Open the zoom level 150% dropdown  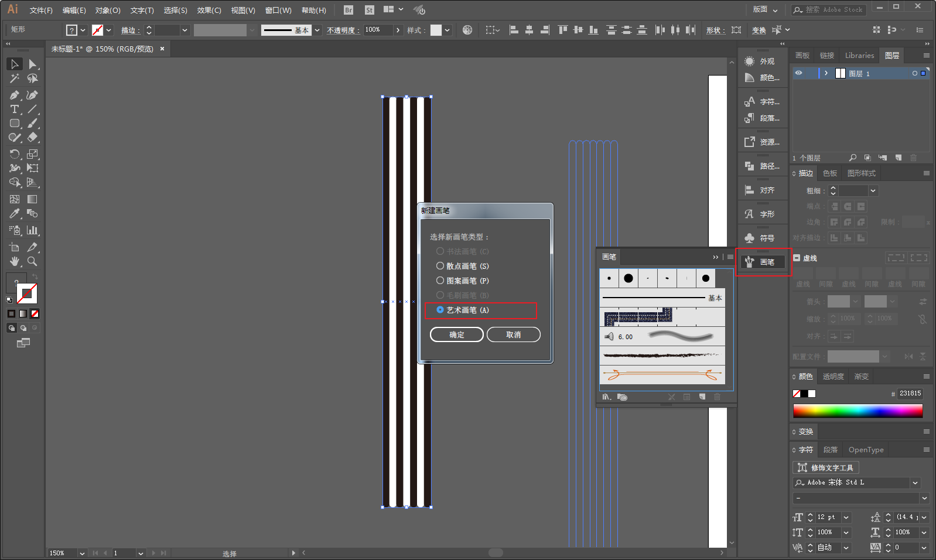tap(82, 553)
